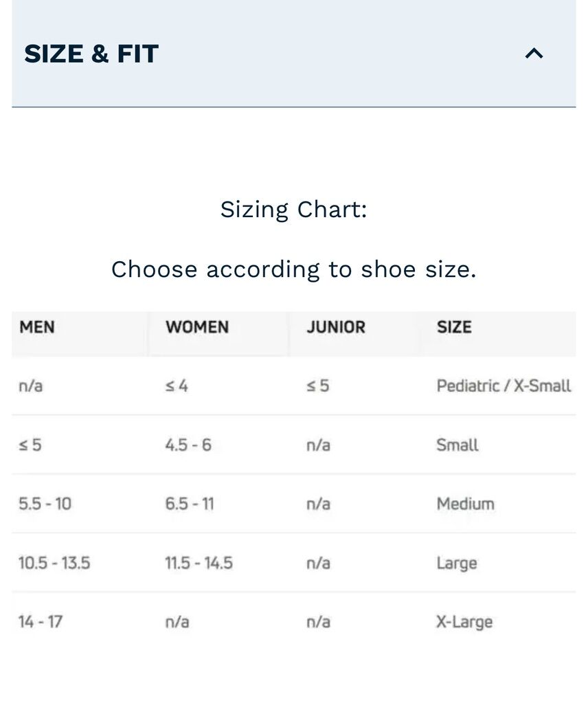Click the men's 5.5 - 10 cell
Screen dimensions: 588x701
[x=45, y=504]
